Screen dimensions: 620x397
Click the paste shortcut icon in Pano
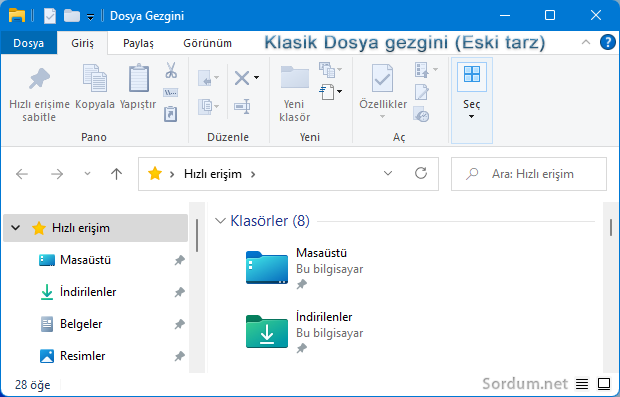[x=170, y=114]
